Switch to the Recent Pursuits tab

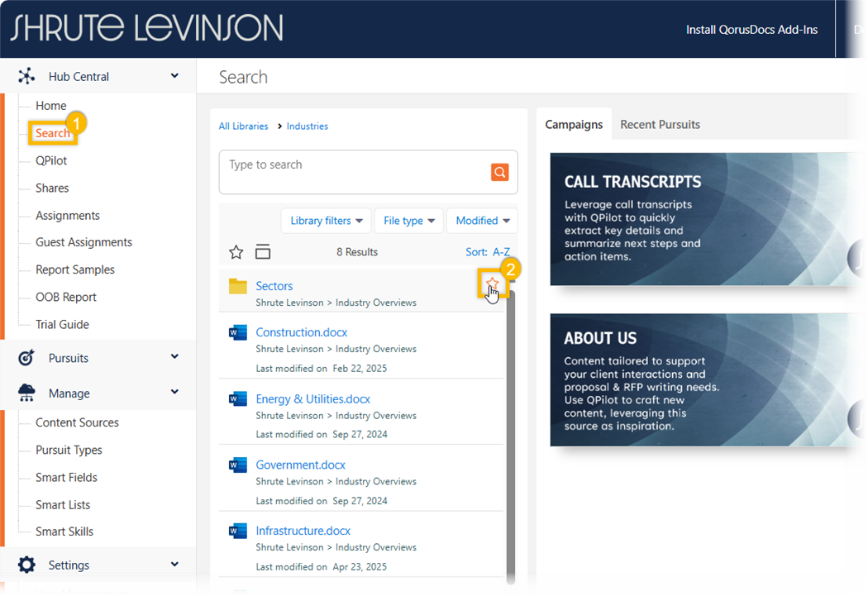coord(660,125)
